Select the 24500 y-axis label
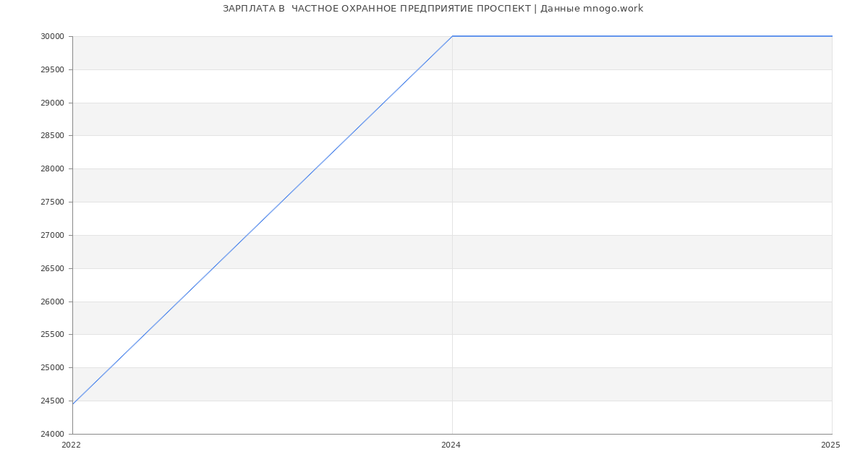Image resolution: width=868 pixels, height=470 pixels. [52, 401]
